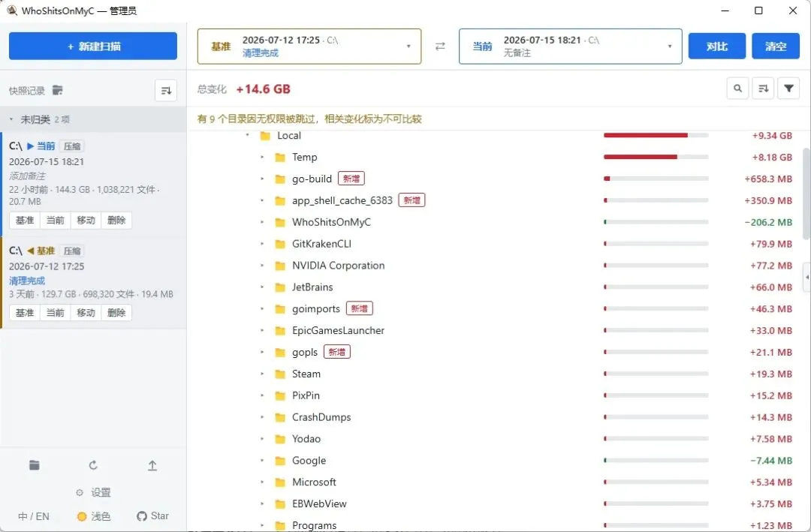Image resolution: width=811 pixels, height=532 pixels.
Task: Expand the Temp folder
Action: (x=262, y=157)
